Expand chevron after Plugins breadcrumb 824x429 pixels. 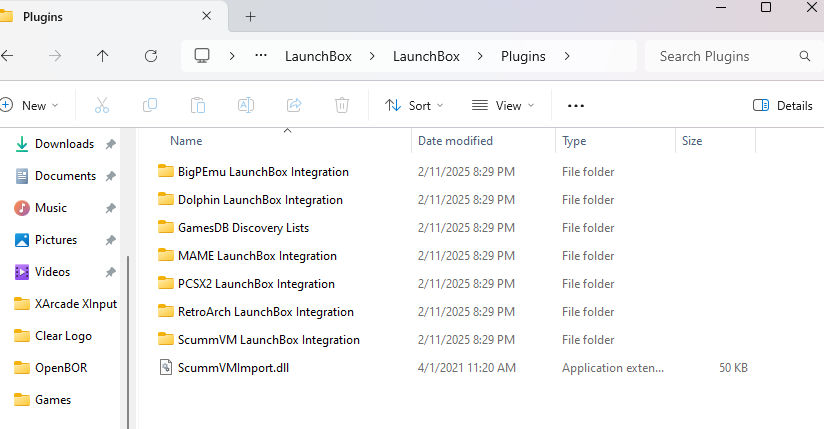566,56
